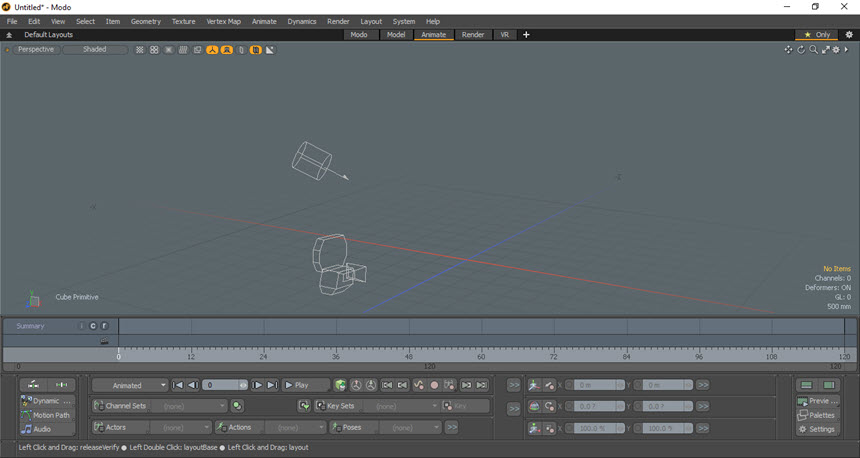Toggle the F button in Summary track
The height and width of the screenshot is (458, 860).
coord(104,326)
